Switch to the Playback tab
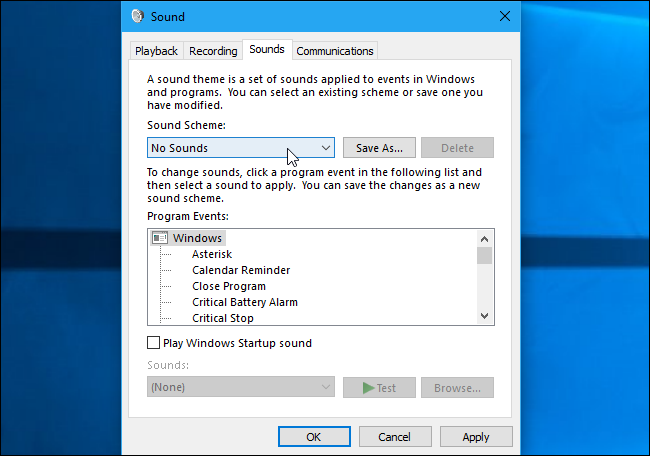650x456 pixels. click(156, 51)
